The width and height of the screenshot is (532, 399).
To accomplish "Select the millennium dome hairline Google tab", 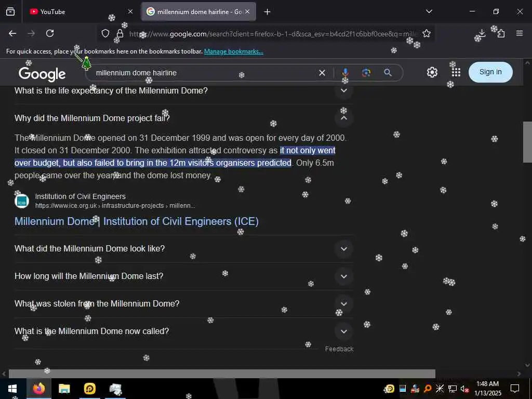I will point(199,12).
